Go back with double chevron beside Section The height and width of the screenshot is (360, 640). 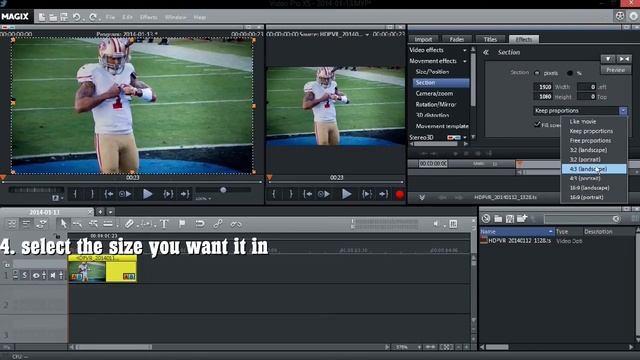[486, 52]
